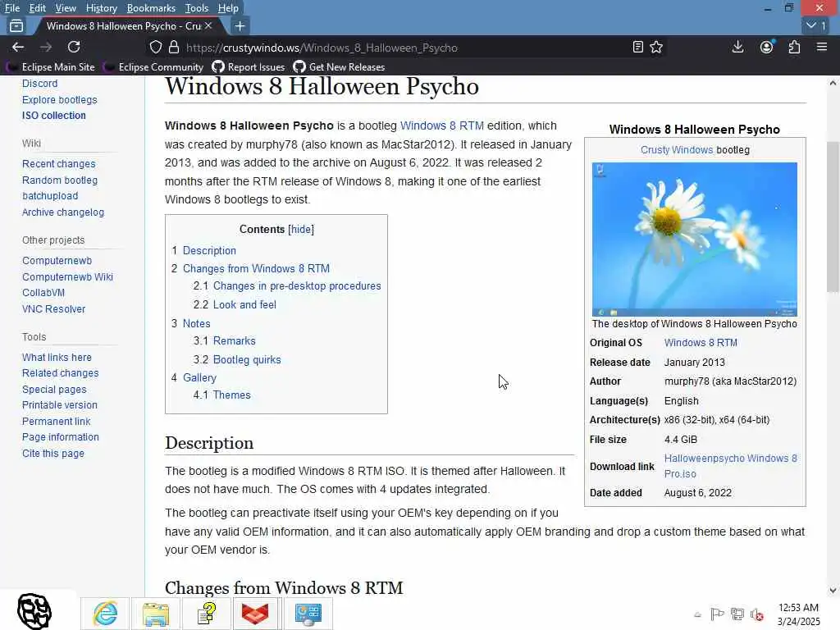Open the Help menu
The height and width of the screenshot is (630, 840).
pyautogui.click(x=228, y=8)
